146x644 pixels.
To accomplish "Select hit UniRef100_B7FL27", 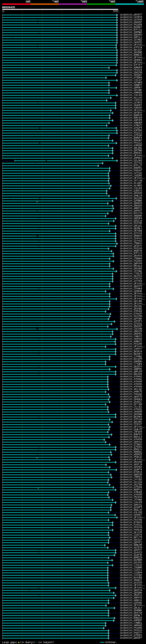I will click(x=131, y=165).
